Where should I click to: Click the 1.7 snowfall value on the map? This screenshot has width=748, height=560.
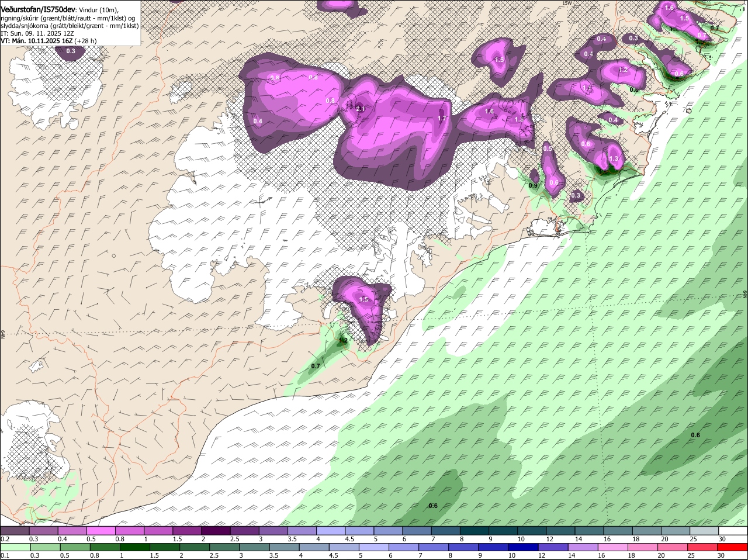(442, 118)
